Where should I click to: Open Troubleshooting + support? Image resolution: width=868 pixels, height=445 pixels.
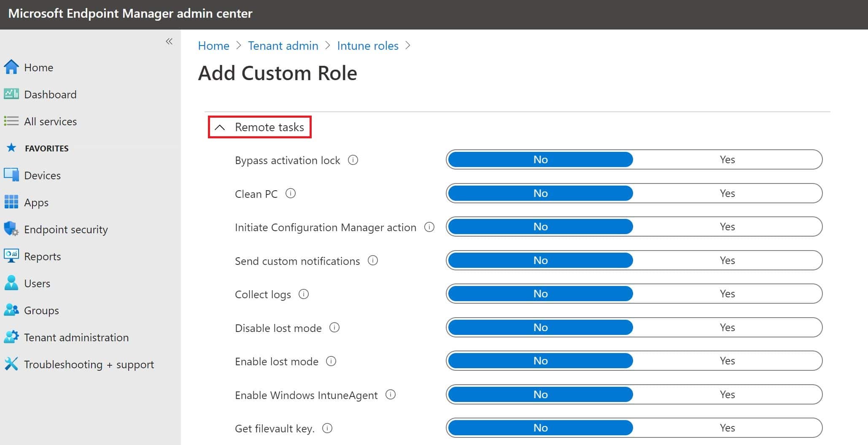pos(89,364)
